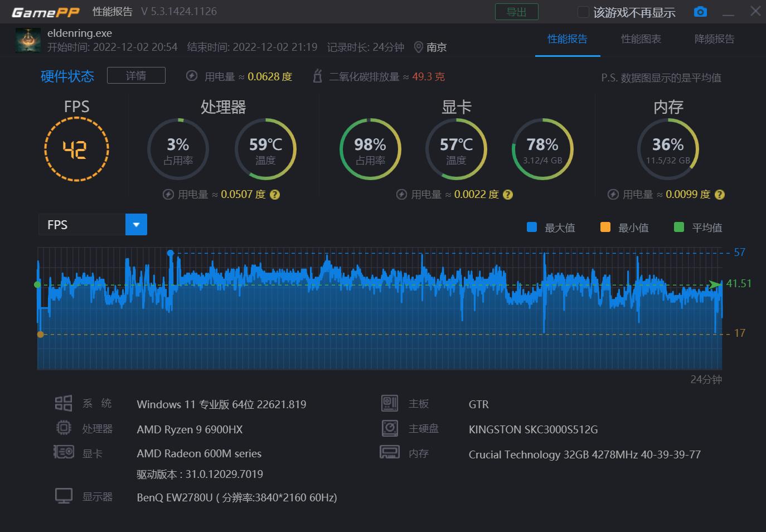Click the 显卡 graphics card icon in system info
This screenshot has height=532, width=766.
click(64, 452)
